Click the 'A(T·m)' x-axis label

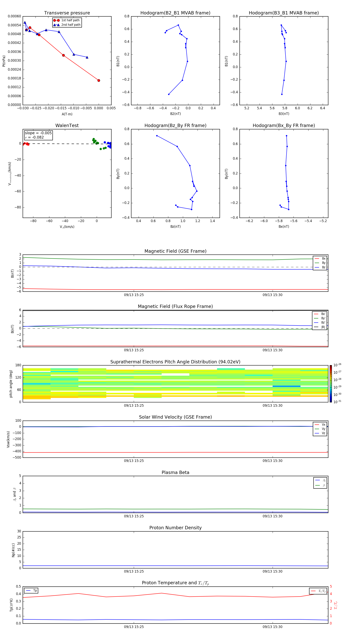coord(67,114)
